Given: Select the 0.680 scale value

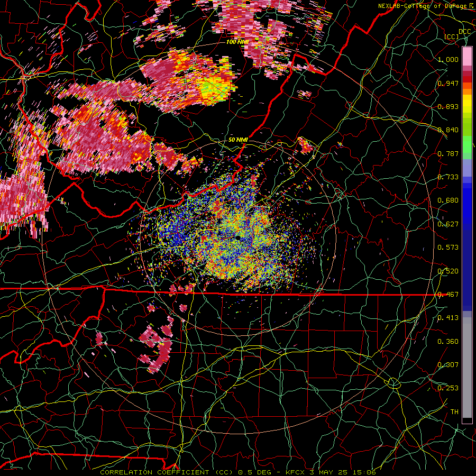Looking at the screenshot, I should pyautogui.click(x=448, y=200).
